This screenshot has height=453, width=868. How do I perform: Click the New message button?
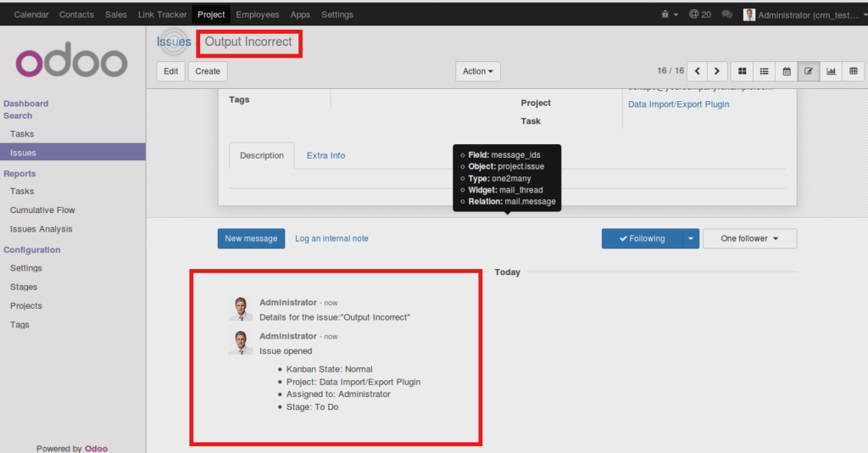point(251,238)
